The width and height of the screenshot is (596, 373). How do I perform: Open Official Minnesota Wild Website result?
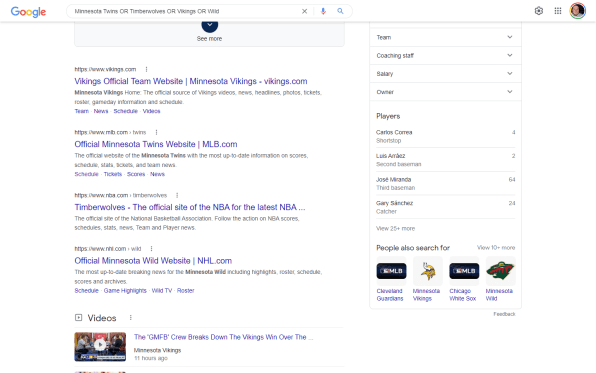(x=153, y=261)
